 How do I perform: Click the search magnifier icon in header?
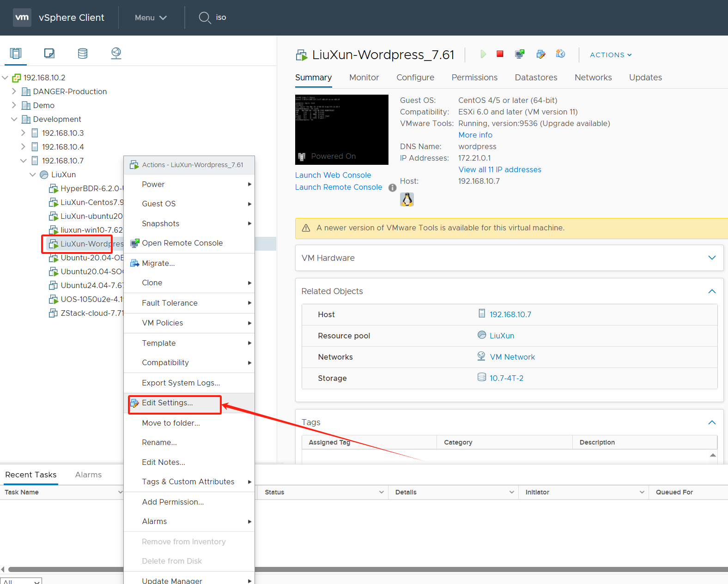tap(205, 18)
